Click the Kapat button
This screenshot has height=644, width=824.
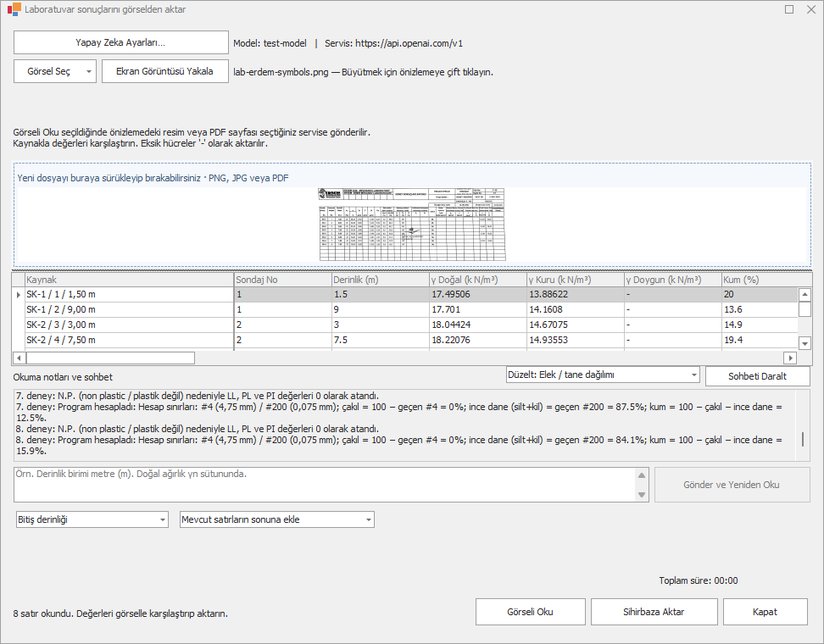tap(766, 612)
